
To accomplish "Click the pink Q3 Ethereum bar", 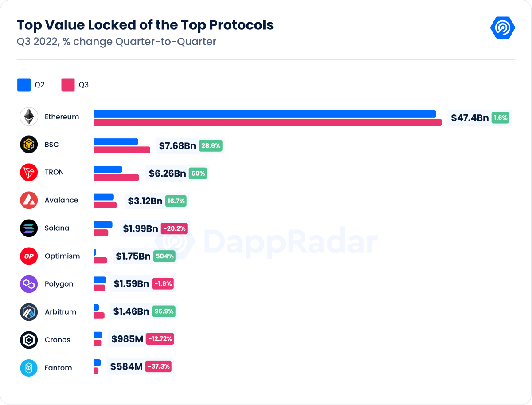I will [x=268, y=122].
